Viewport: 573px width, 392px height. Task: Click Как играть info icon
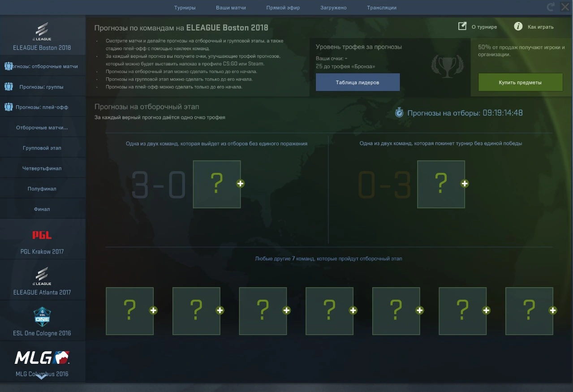(518, 26)
